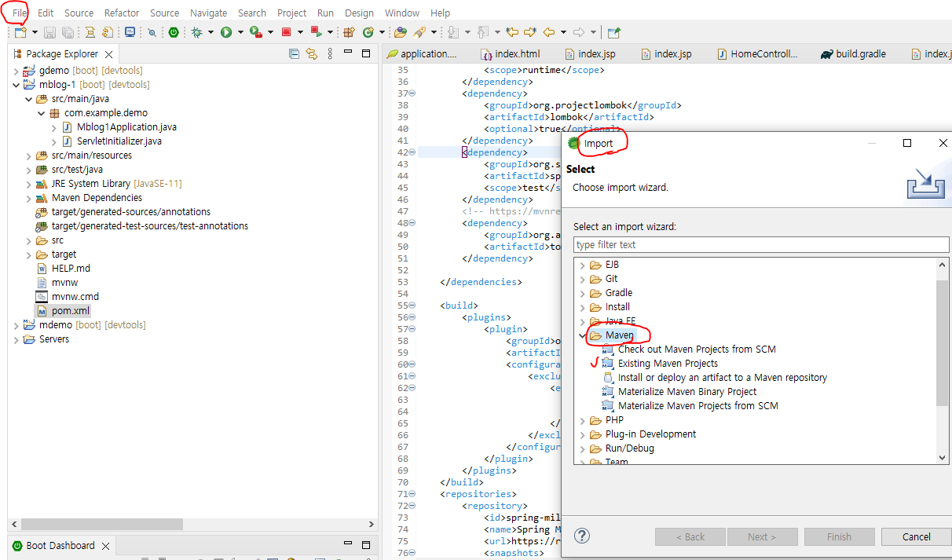Image resolution: width=952 pixels, height=560 pixels.
Task: Expand the Gradle folder in import wizard
Action: click(583, 293)
